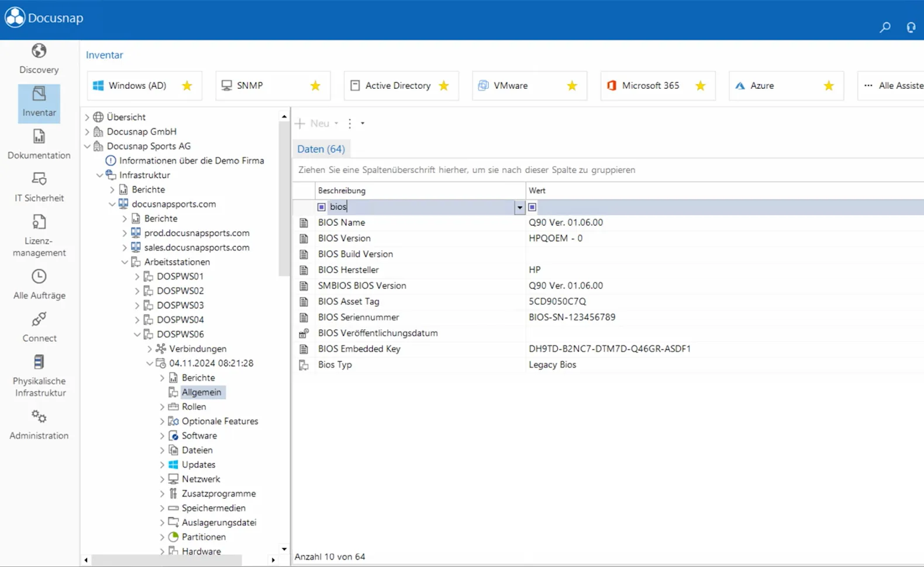Select the Allgemein tree item
Viewport: 924px width, 567px height.
(x=201, y=392)
